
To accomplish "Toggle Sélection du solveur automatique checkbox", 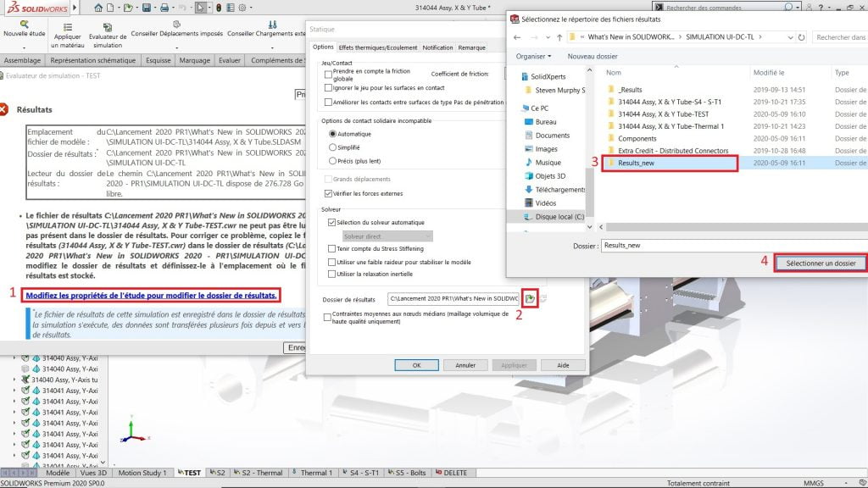I will click(331, 223).
